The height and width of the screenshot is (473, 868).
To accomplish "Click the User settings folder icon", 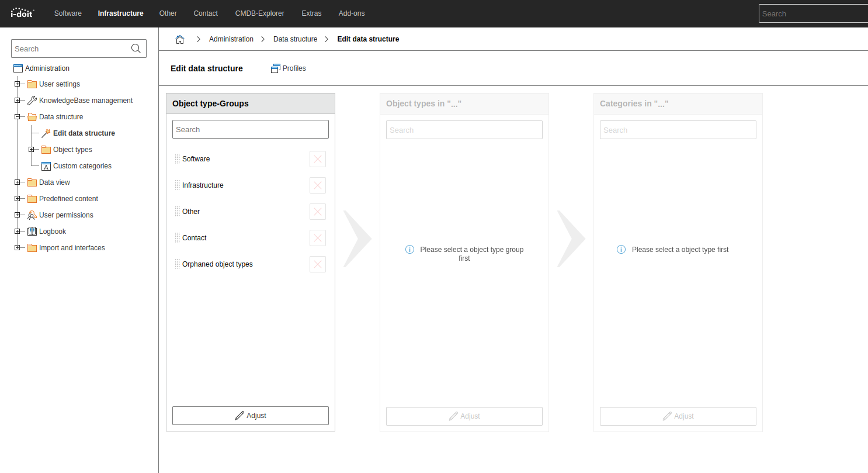I will click(x=32, y=84).
